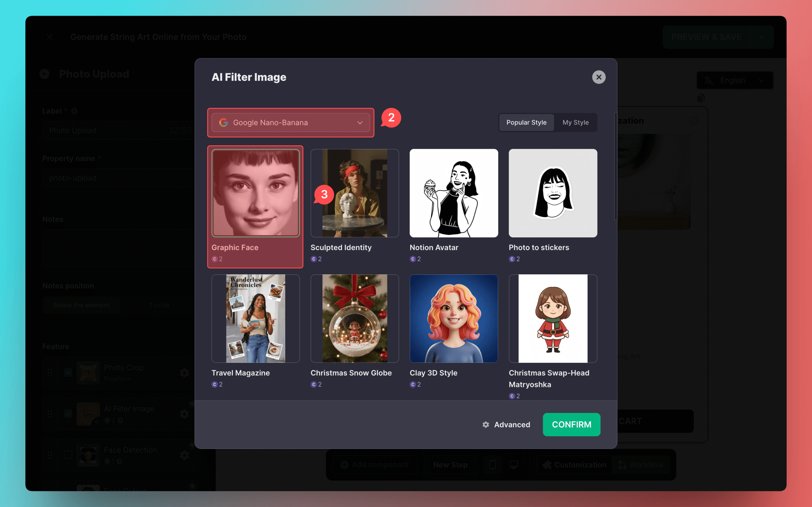
Task: Pick the Sculpted Identity style
Action: pyautogui.click(x=355, y=193)
